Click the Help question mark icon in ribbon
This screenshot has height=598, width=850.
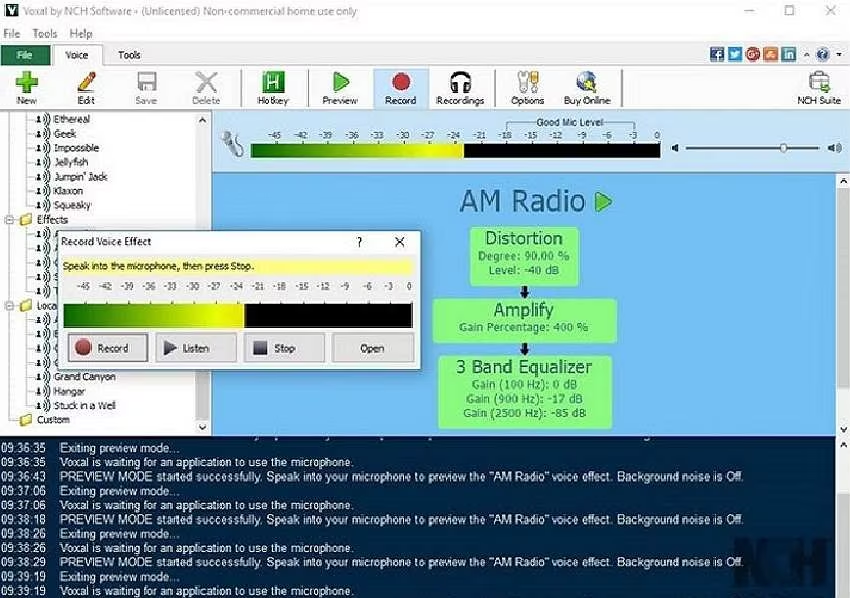coord(822,54)
